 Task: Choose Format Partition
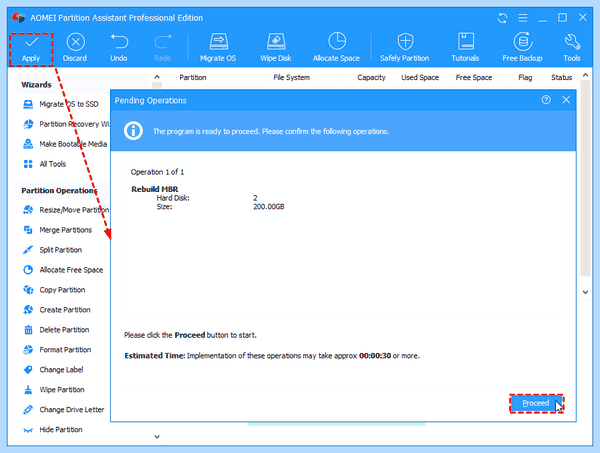tap(57, 350)
